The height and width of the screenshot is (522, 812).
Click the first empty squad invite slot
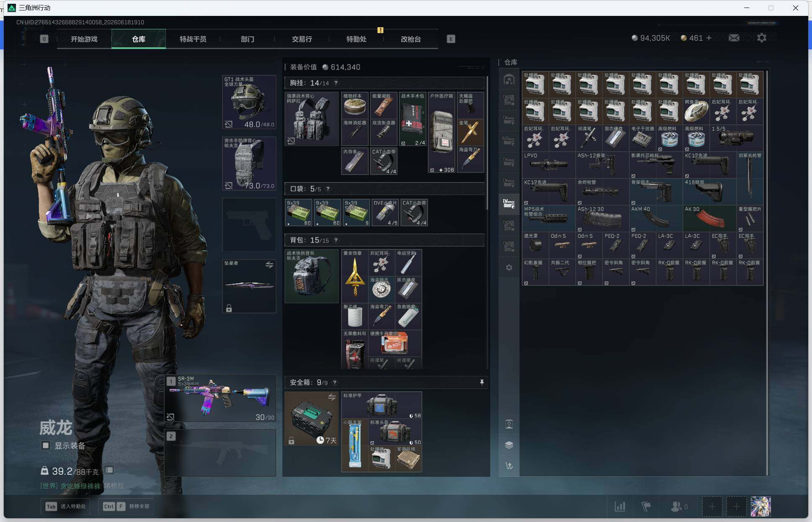(x=712, y=507)
